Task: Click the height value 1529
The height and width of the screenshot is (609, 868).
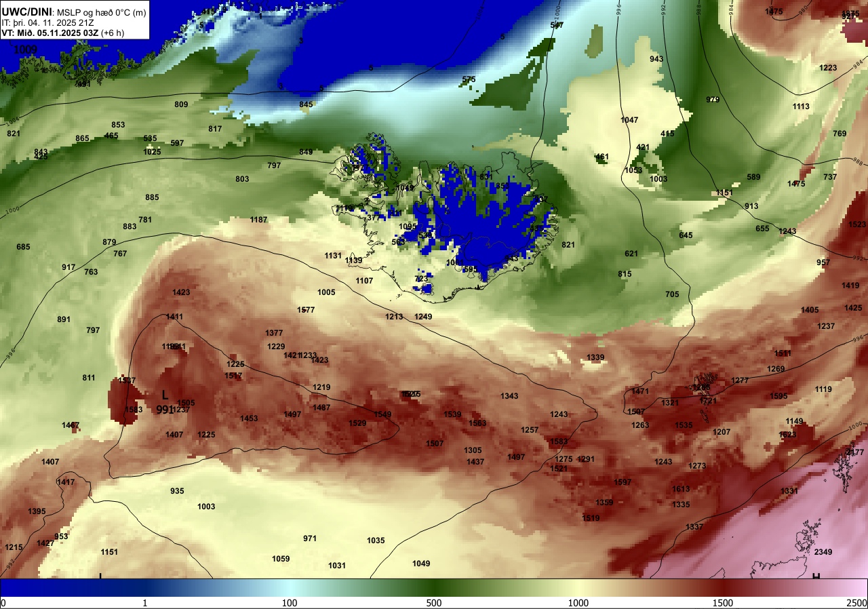Action: (357, 423)
